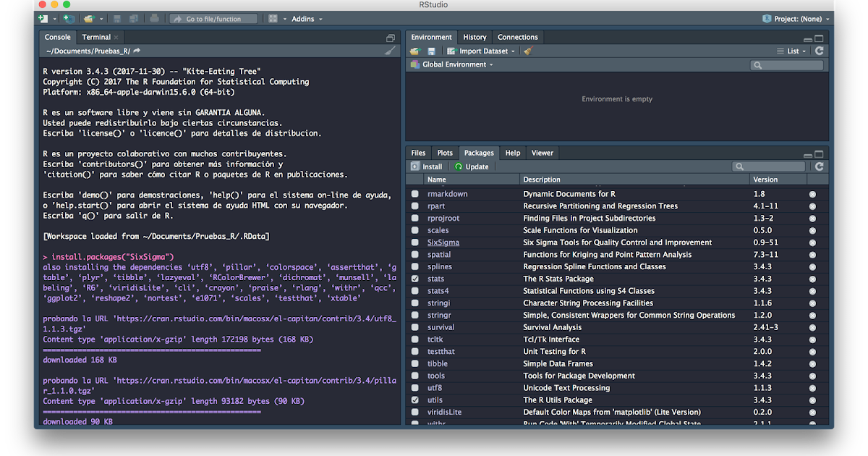Refresh the Environment pane
The width and height of the screenshot is (868, 456).
click(819, 51)
